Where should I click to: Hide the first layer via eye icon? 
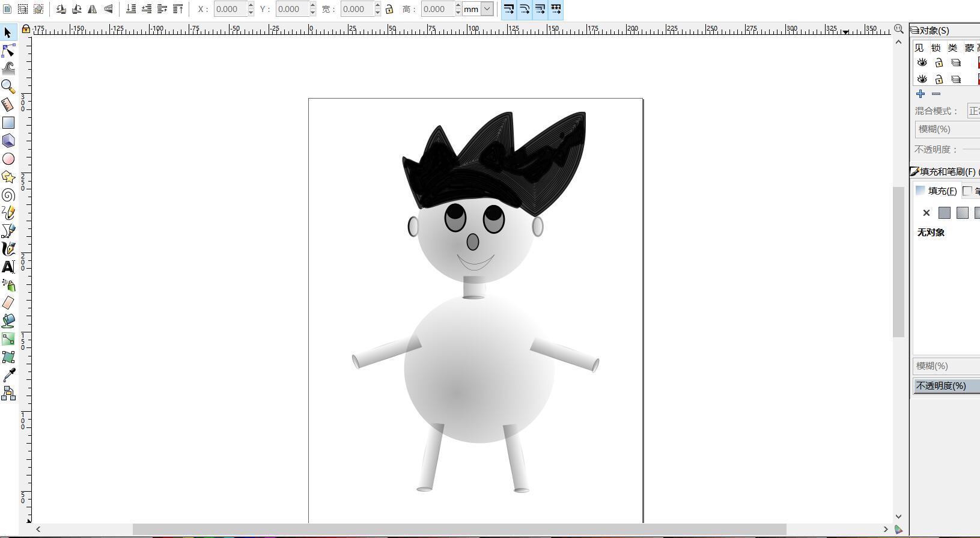tap(922, 63)
